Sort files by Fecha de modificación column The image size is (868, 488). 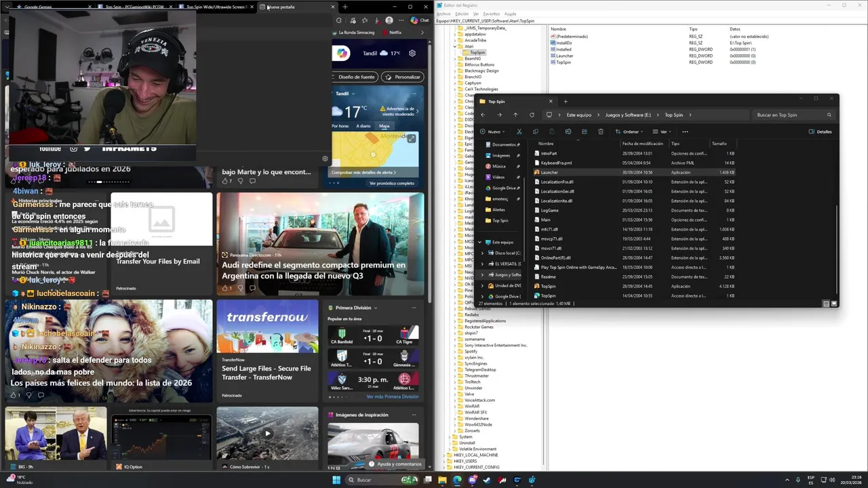[642, 144]
